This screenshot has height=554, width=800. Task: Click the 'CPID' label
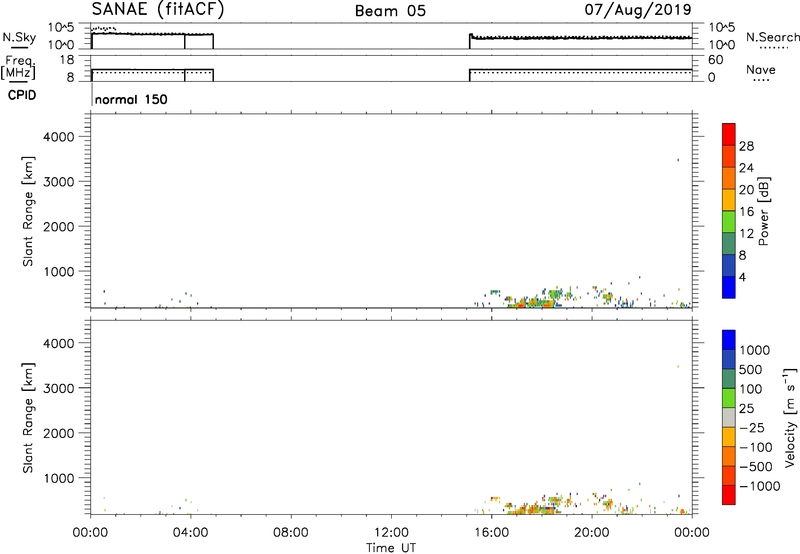click(22, 95)
